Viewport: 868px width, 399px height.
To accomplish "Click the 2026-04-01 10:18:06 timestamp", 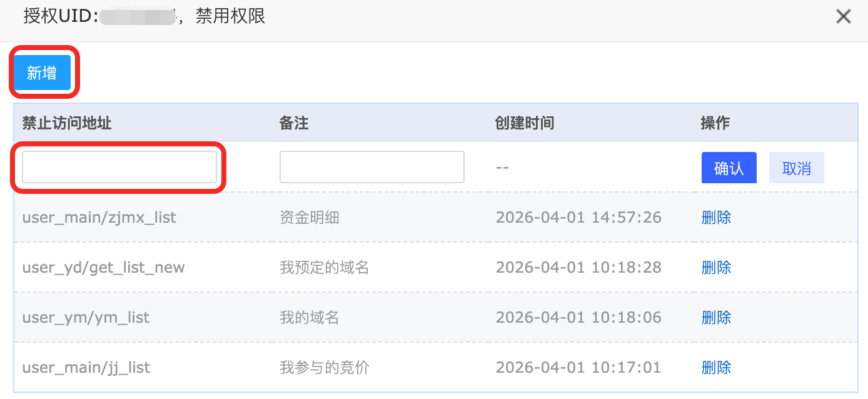I will 578,318.
